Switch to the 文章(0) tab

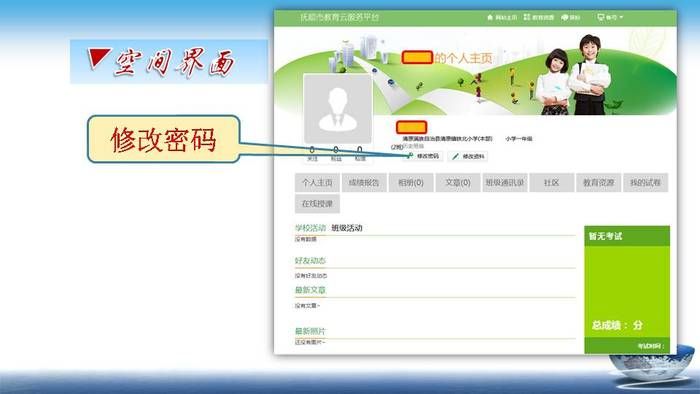pos(458,182)
